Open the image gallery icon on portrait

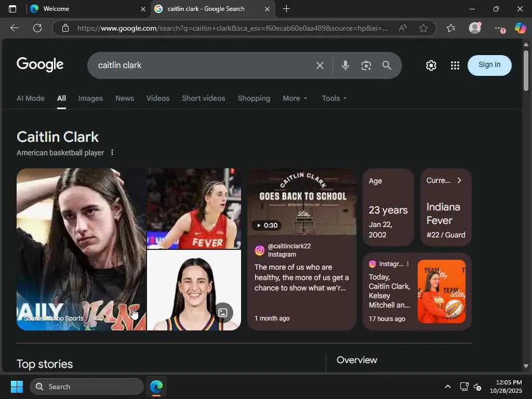[x=223, y=312]
